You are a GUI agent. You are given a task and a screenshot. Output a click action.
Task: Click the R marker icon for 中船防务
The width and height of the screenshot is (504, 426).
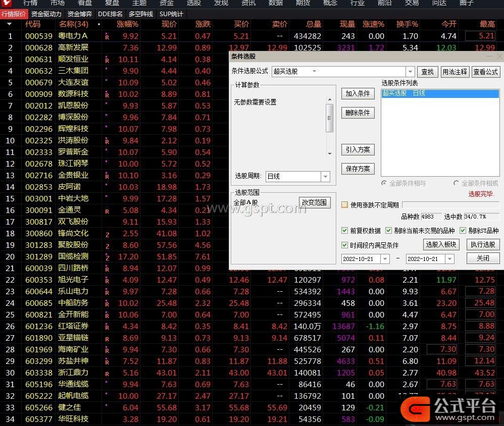(x=107, y=304)
